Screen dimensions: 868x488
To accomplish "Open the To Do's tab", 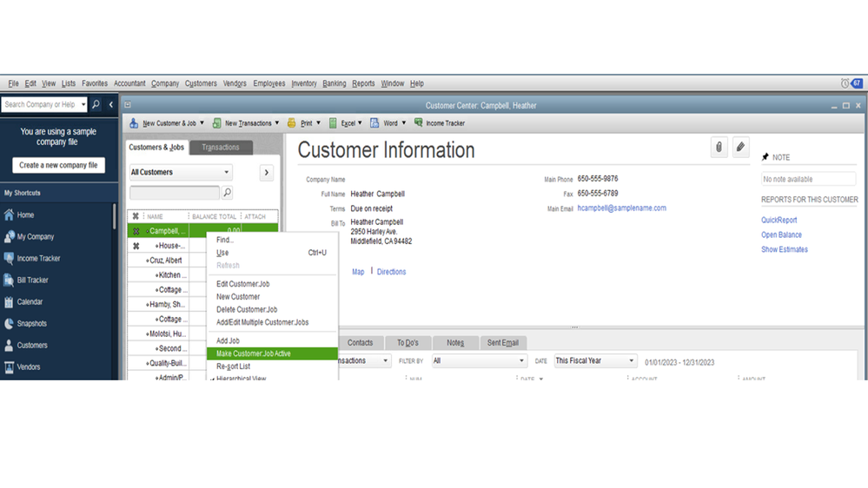I will (407, 342).
